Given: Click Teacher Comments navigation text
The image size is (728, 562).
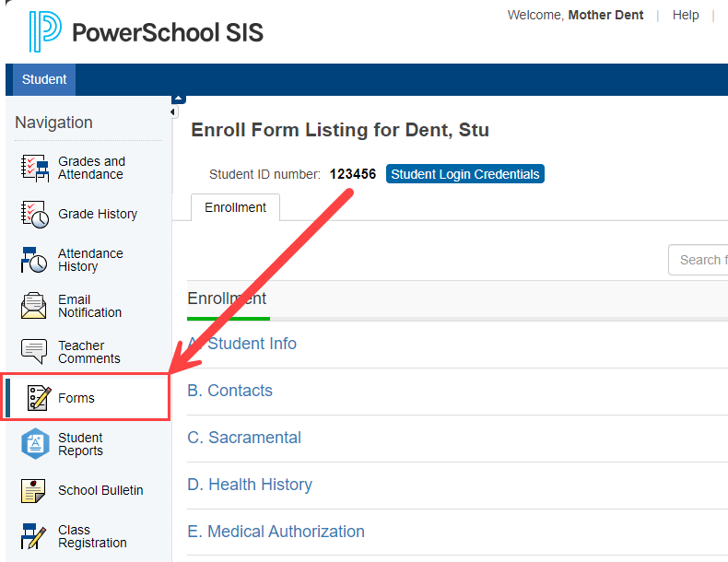Looking at the screenshot, I should coord(89,352).
